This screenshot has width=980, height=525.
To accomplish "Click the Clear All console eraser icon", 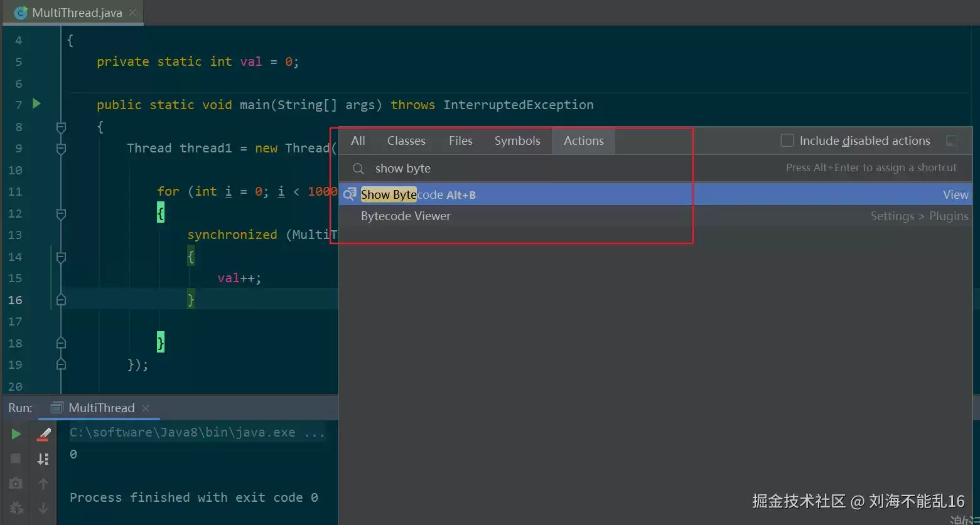I will pyautogui.click(x=43, y=434).
